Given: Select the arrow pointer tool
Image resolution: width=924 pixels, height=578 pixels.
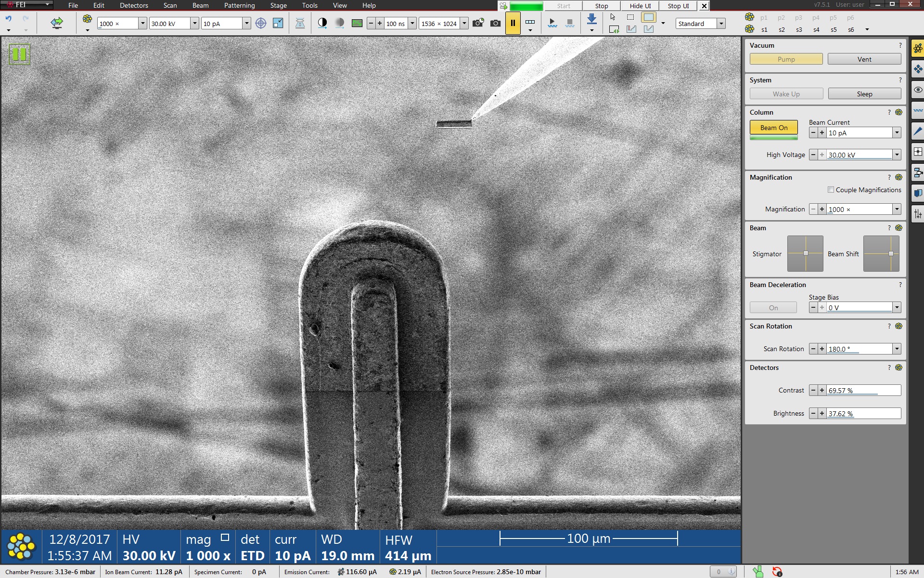Looking at the screenshot, I should click(x=613, y=17).
